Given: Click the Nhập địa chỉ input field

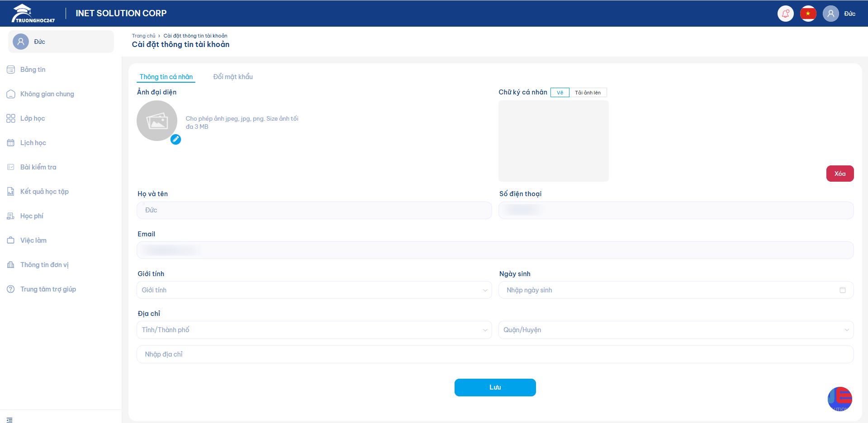Looking at the screenshot, I should pyautogui.click(x=495, y=354).
